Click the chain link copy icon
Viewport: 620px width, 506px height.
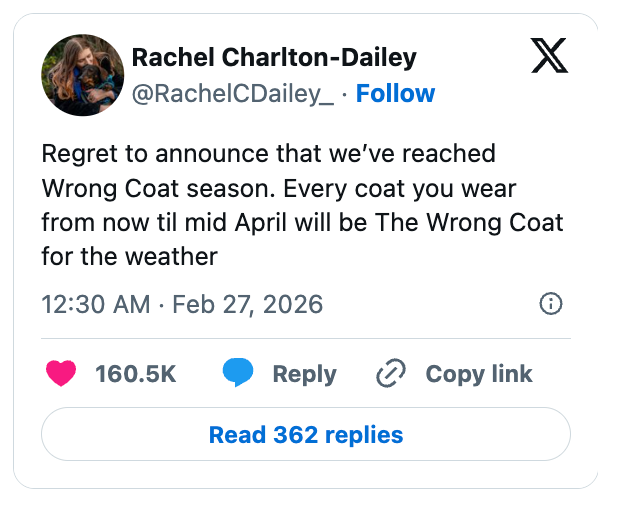coord(388,374)
